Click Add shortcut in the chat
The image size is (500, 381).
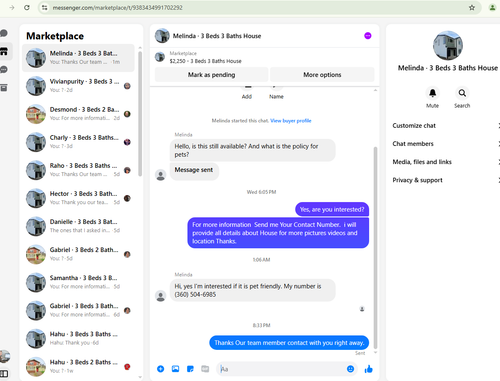(247, 93)
